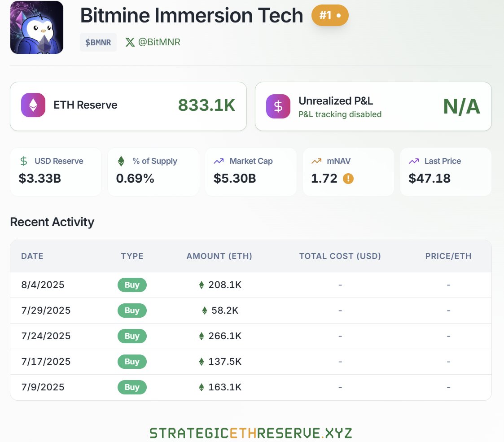The width and height of the screenshot is (504, 442).
Task: Click the ETH icon beside 208.1K
Action: [202, 285]
